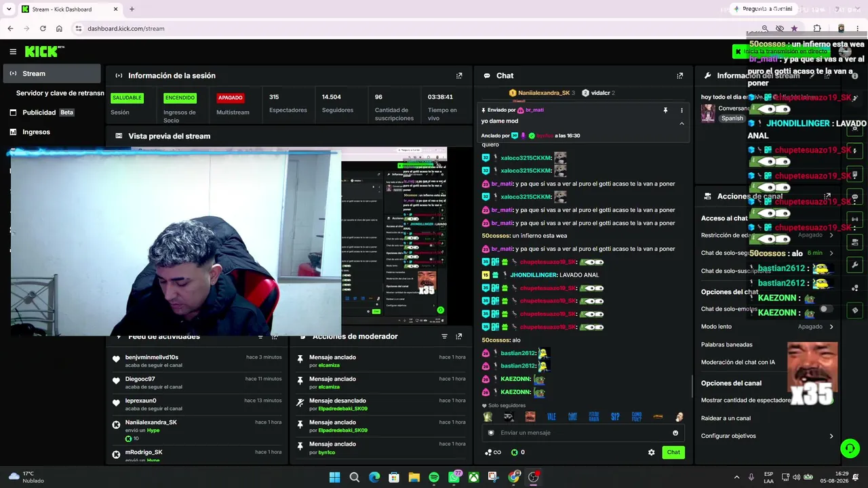
Task: Click the Chat send button
Action: point(673,452)
